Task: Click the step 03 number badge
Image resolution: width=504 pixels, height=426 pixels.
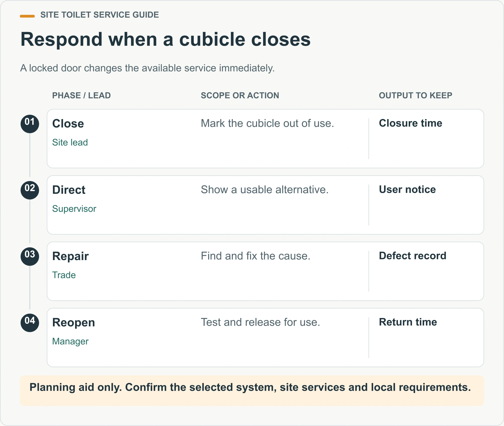Action: pyautogui.click(x=30, y=256)
